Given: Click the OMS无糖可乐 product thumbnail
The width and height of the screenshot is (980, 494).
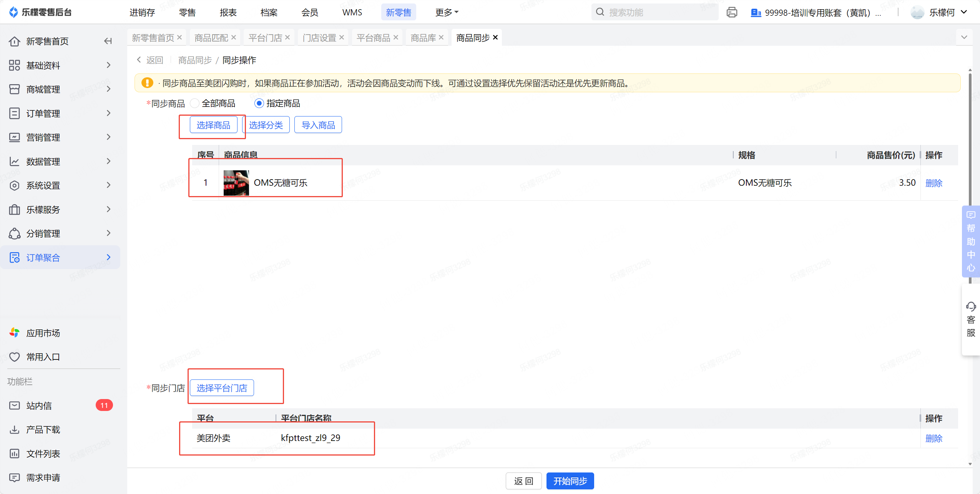Looking at the screenshot, I should [x=236, y=183].
